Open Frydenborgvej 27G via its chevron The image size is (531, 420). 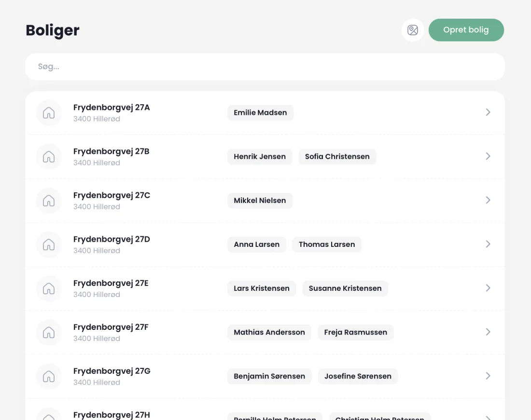coord(488,376)
